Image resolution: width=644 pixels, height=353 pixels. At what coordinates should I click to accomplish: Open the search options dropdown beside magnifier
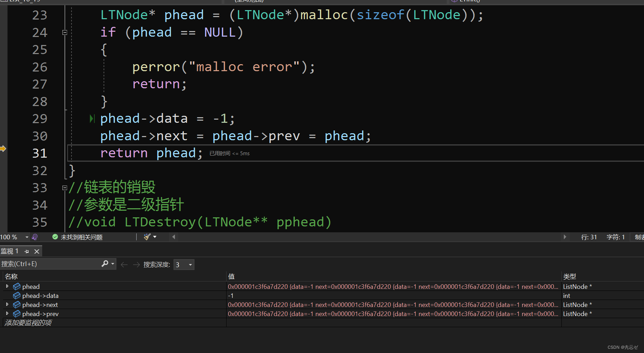(113, 264)
